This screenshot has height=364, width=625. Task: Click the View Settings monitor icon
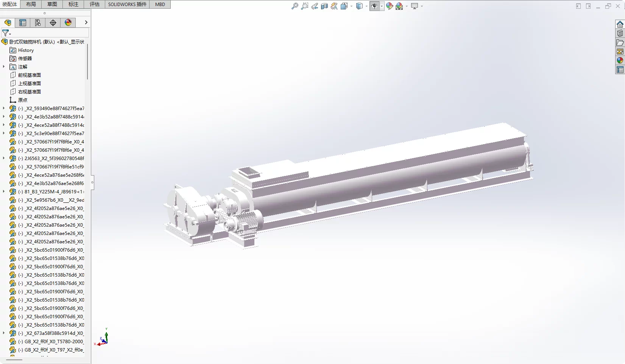pyautogui.click(x=415, y=6)
